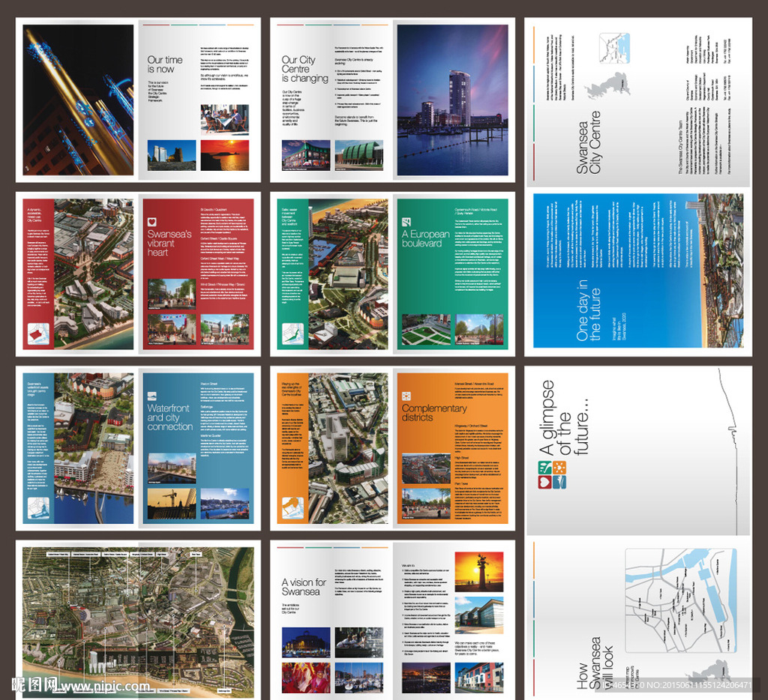
Task: Select the 'Complementary districts' heading
Action: [x=434, y=413]
